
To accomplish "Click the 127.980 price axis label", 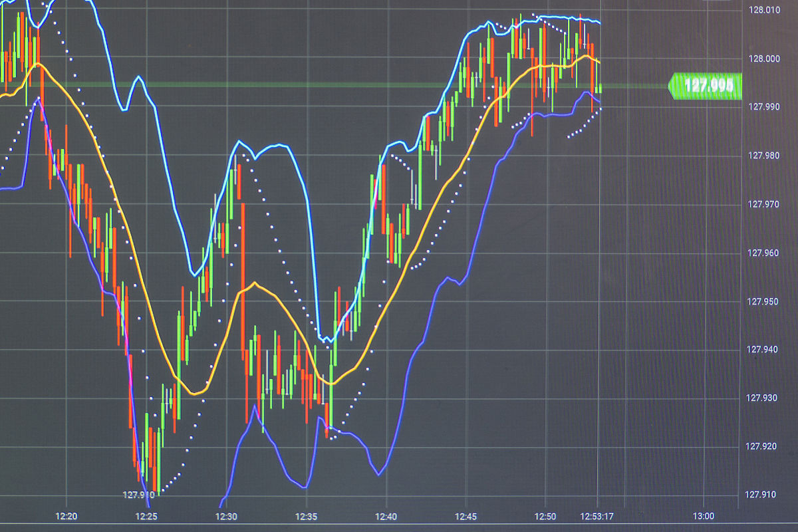I will (x=764, y=155).
